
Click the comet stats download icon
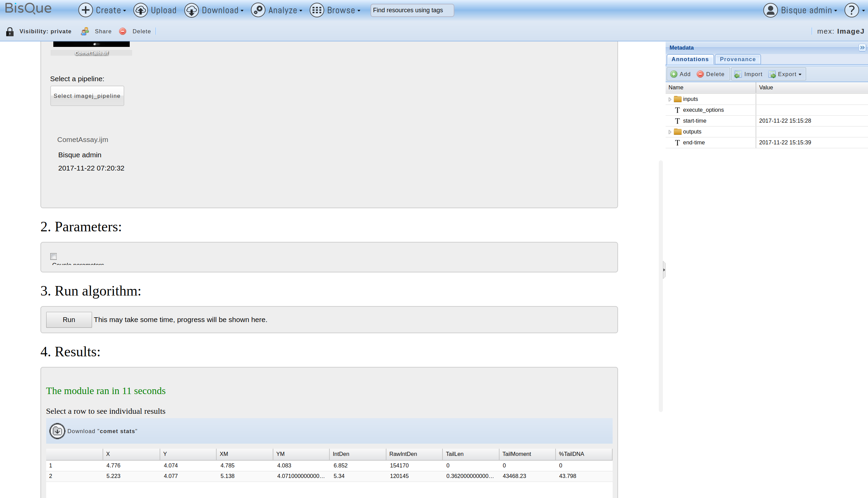pos(57,431)
